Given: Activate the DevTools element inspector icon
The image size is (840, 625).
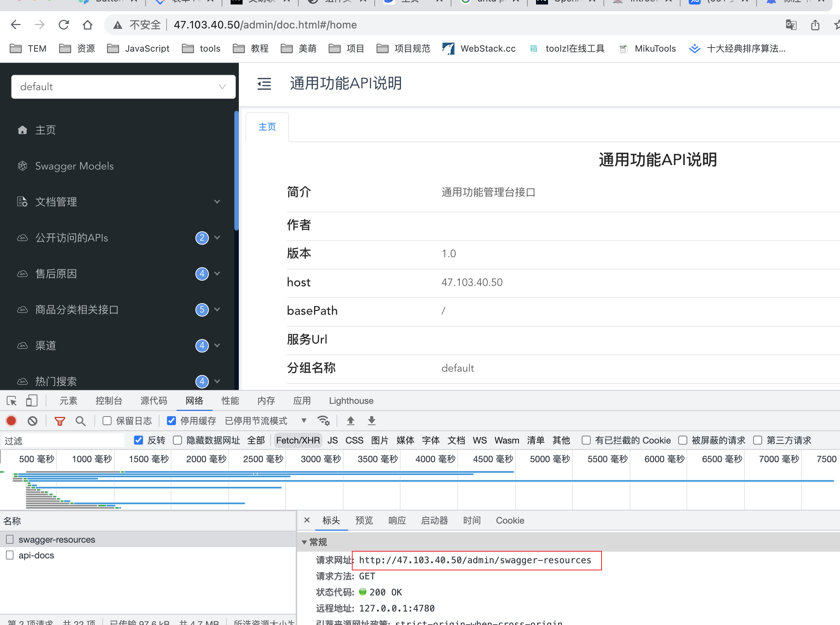Looking at the screenshot, I should [x=12, y=401].
